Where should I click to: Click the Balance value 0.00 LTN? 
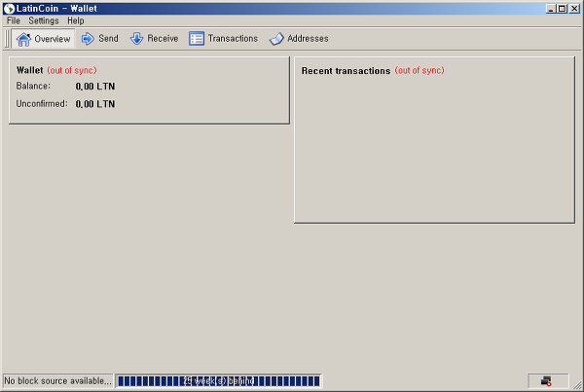click(95, 87)
